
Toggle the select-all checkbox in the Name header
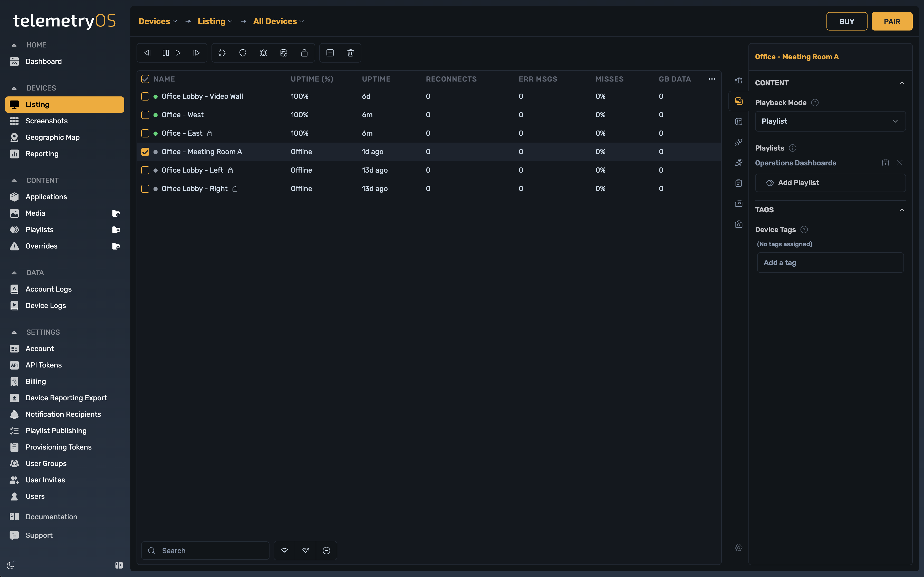click(145, 79)
